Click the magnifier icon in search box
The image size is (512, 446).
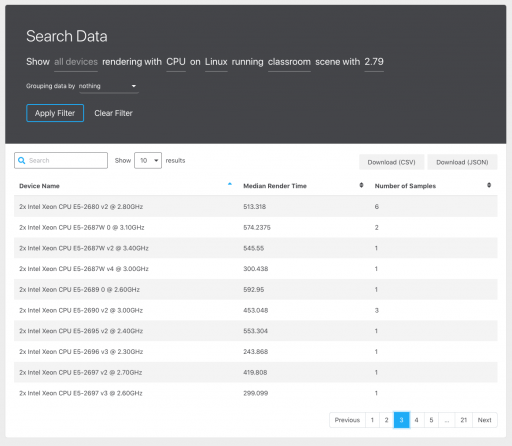coord(22,160)
